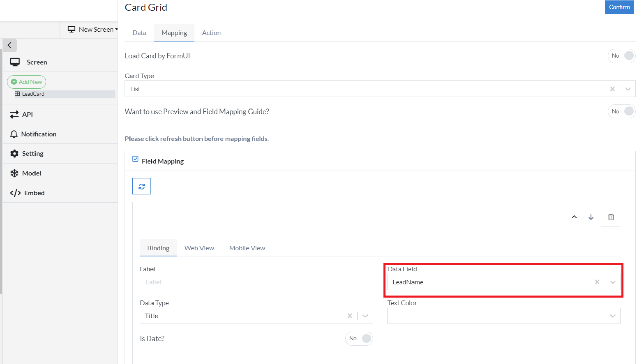Viewport: 637px width, 364px height.
Task: Open the Web View tab
Action: click(199, 248)
